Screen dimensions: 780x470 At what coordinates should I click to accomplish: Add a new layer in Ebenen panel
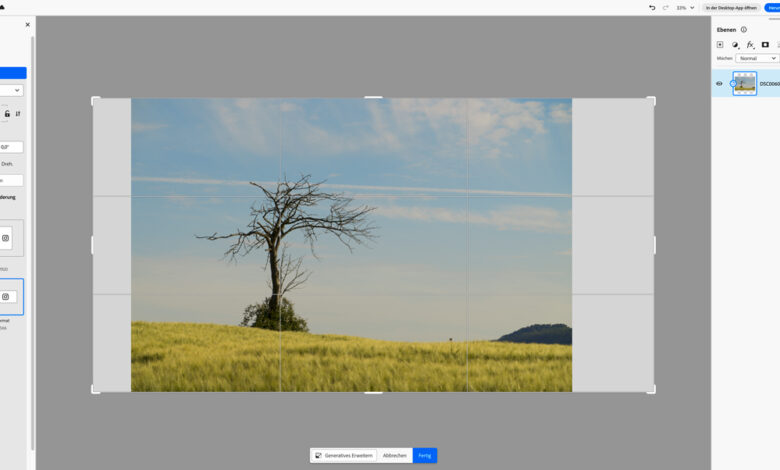[x=720, y=45]
